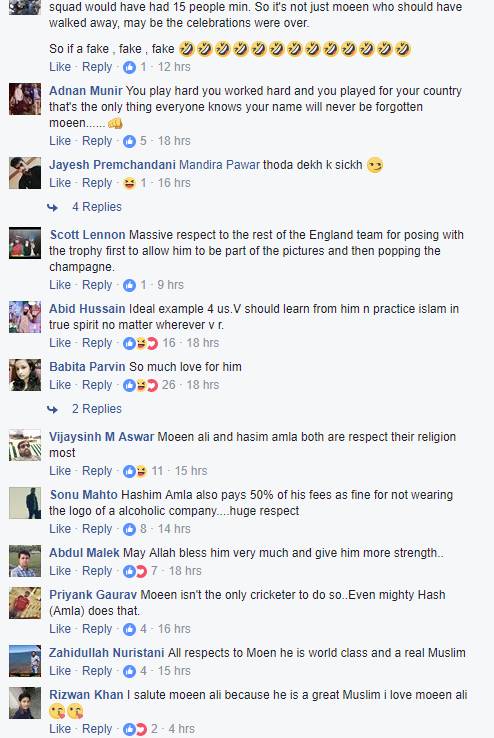The width and height of the screenshot is (494, 738).
Task: Expand the 4 Replies thread
Action: coord(96,207)
